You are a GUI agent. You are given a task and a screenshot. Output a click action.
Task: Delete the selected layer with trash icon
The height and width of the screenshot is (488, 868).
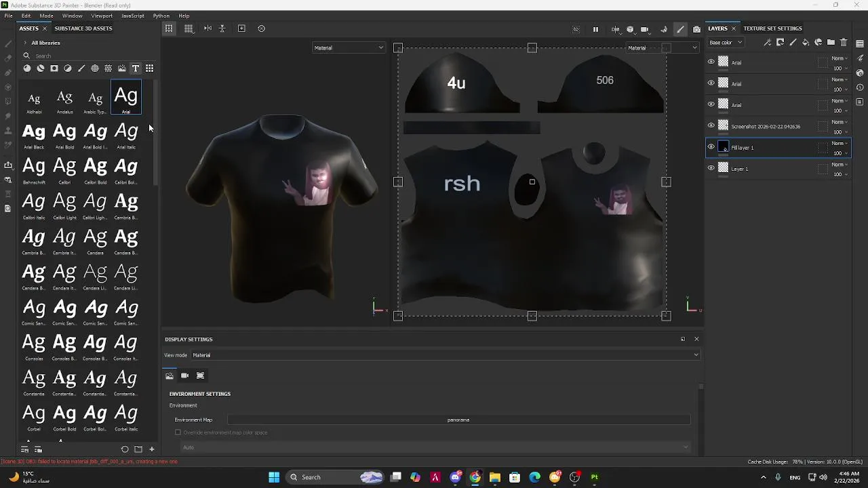pyautogui.click(x=844, y=43)
